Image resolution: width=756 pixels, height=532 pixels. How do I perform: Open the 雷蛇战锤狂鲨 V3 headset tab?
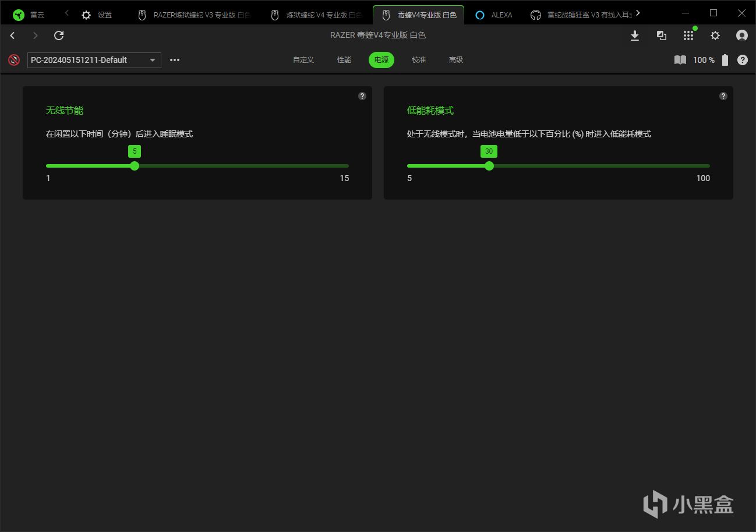tap(580, 15)
